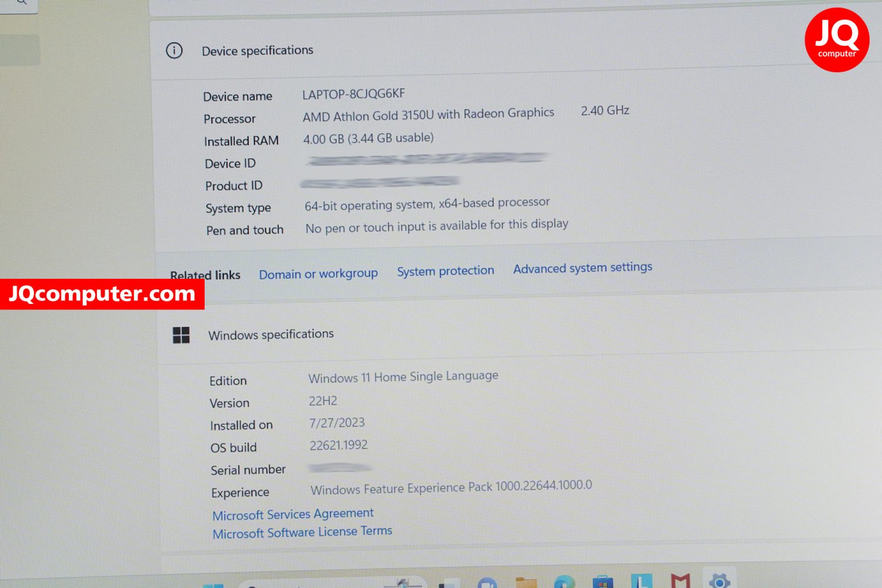Click the System type label
The image size is (882, 588).
238,209
